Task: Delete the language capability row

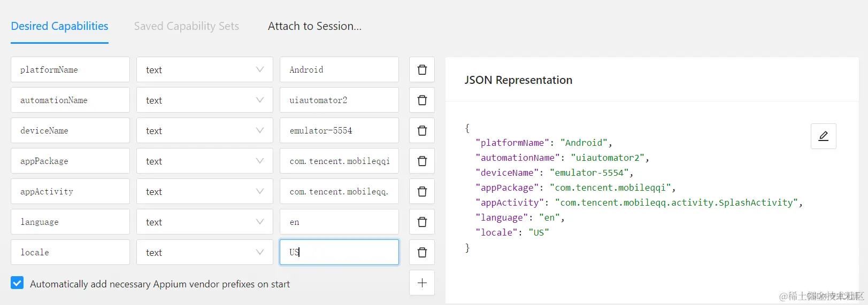Action: coord(422,222)
